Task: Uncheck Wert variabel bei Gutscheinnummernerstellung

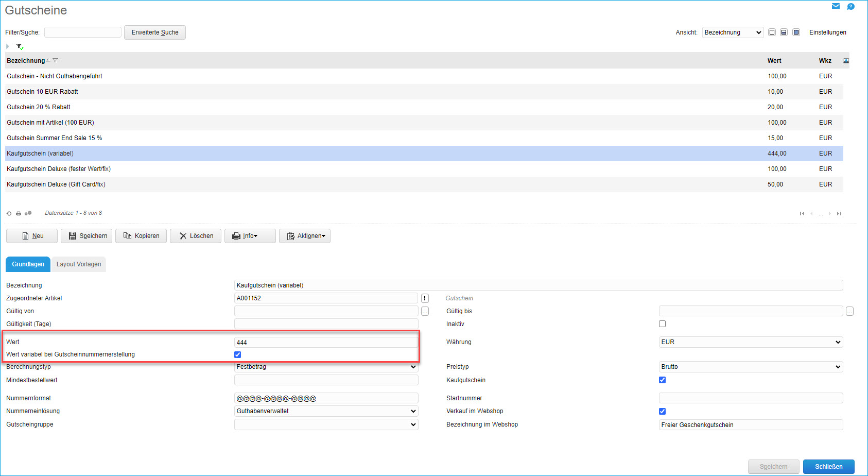Action: (x=237, y=354)
